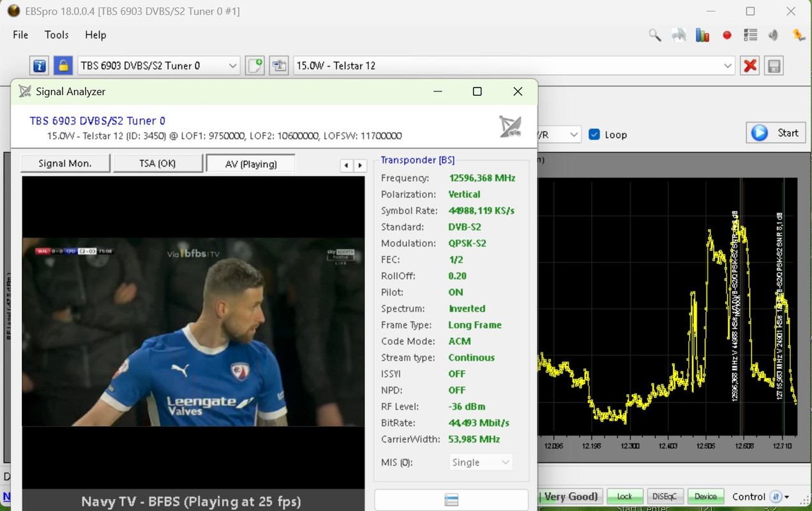
Task: Click the Start button
Action: tap(776, 133)
